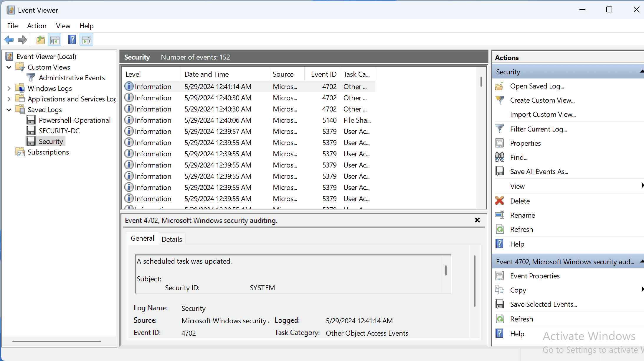Toggle the action pane visibility toolbar icon
The height and width of the screenshot is (361, 644).
point(86,40)
